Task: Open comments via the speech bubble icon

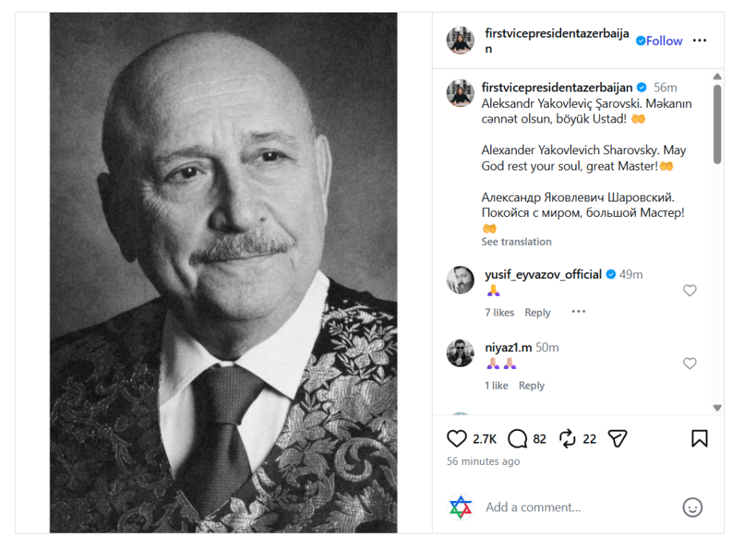Action: 518,438
